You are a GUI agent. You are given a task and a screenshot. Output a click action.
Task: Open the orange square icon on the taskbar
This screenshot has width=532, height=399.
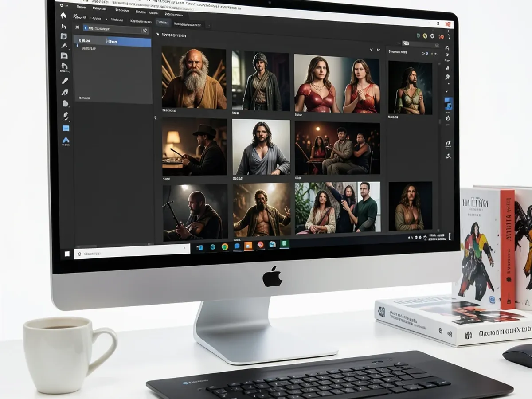(x=248, y=245)
